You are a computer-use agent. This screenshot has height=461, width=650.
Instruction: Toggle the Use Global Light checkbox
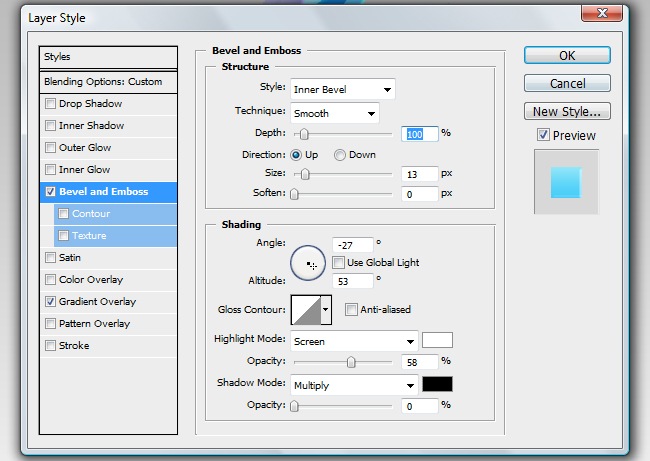339,263
